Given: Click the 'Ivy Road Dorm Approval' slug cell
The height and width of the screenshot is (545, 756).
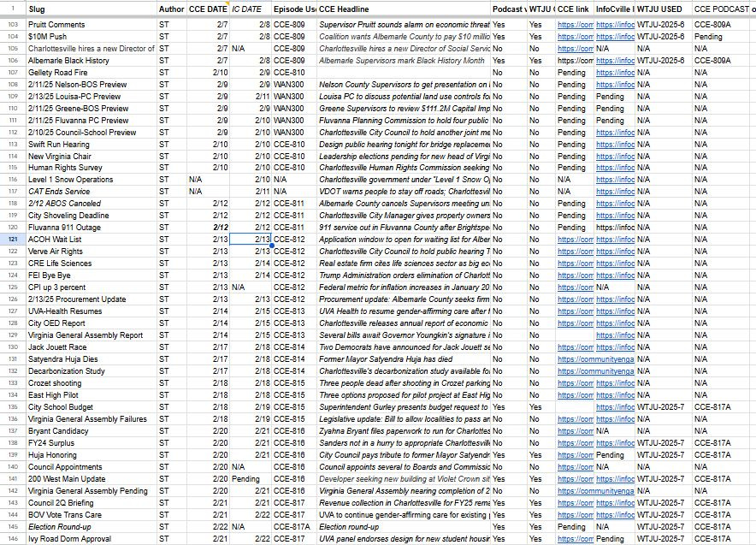Looking at the screenshot, I should point(92,539).
